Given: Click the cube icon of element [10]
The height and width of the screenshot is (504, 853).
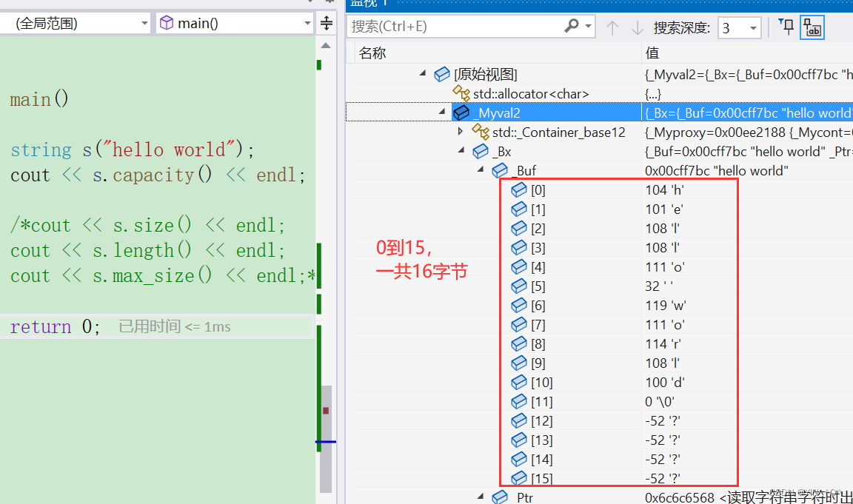Looking at the screenshot, I should click(x=519, y=382).
